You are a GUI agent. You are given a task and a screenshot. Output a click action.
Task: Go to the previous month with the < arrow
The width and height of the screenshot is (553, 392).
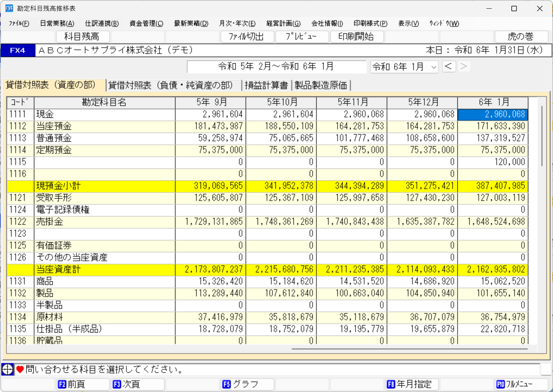click(448, 67)
